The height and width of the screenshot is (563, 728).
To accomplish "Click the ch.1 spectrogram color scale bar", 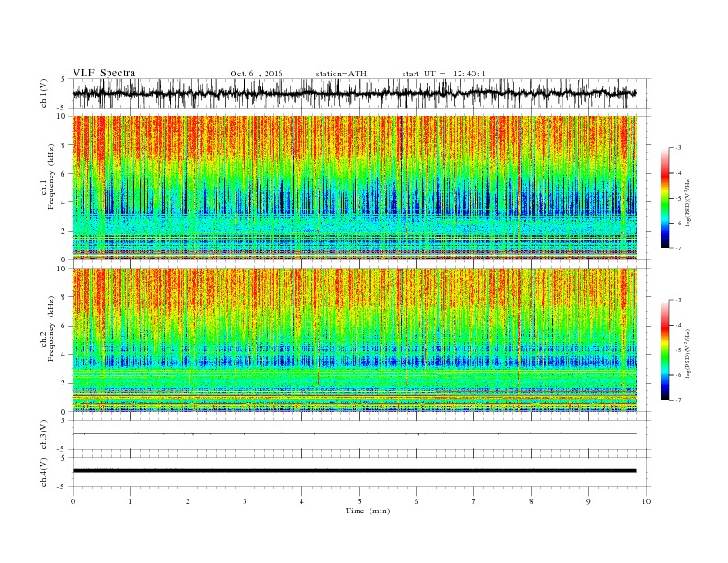I will coord(665,199).
